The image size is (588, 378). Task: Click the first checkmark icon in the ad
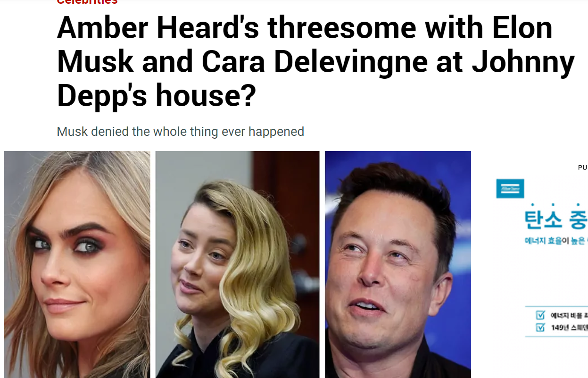point(540,315)
